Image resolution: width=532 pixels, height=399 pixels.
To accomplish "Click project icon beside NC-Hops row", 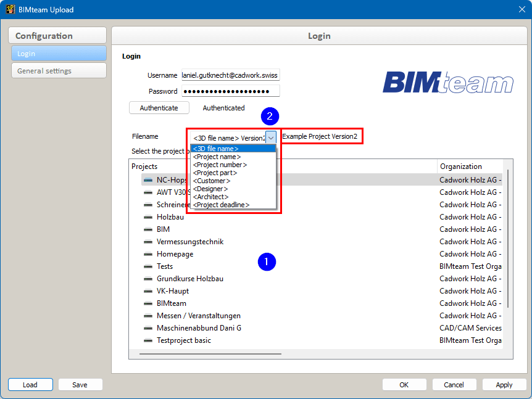I will point(148,180).
